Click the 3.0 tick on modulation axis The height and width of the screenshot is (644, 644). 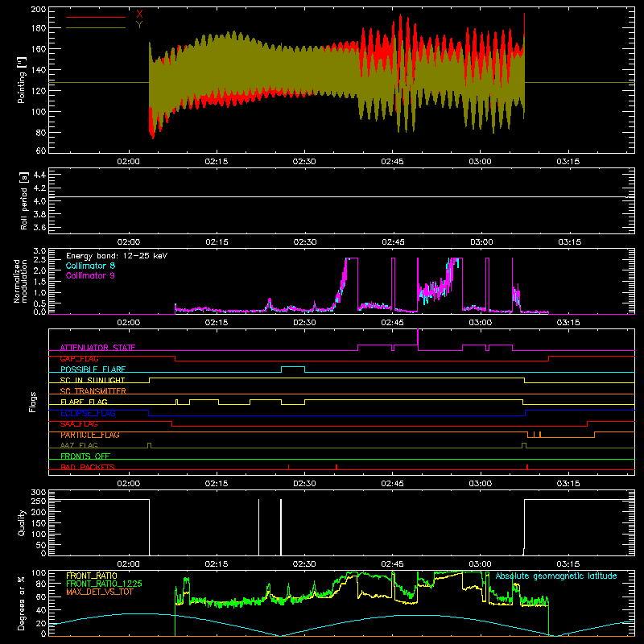pyautogui.click(x=39, y=251)
